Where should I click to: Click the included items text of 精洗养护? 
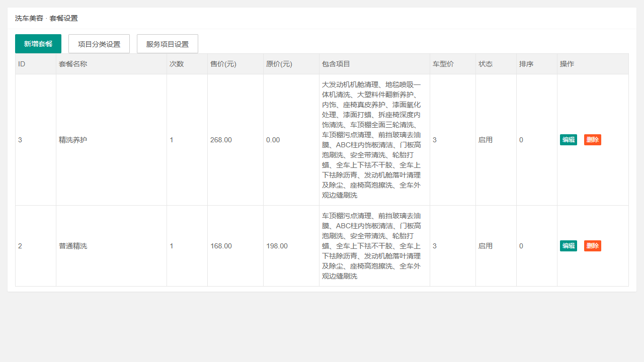[x=372, y=140]
